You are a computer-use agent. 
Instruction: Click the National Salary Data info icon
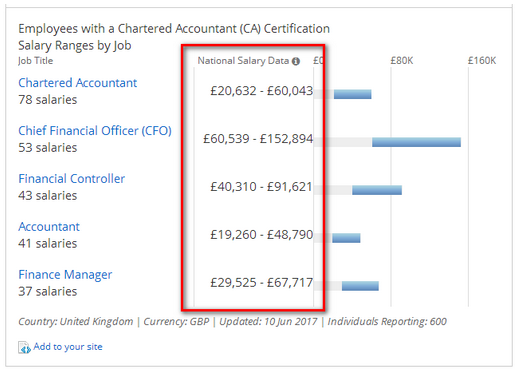pyautogui.click(x=296, y=61)
